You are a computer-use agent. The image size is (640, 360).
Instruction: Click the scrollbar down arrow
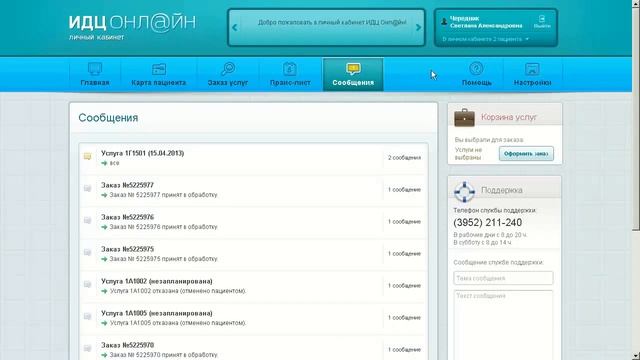click(x=636, y=356)
